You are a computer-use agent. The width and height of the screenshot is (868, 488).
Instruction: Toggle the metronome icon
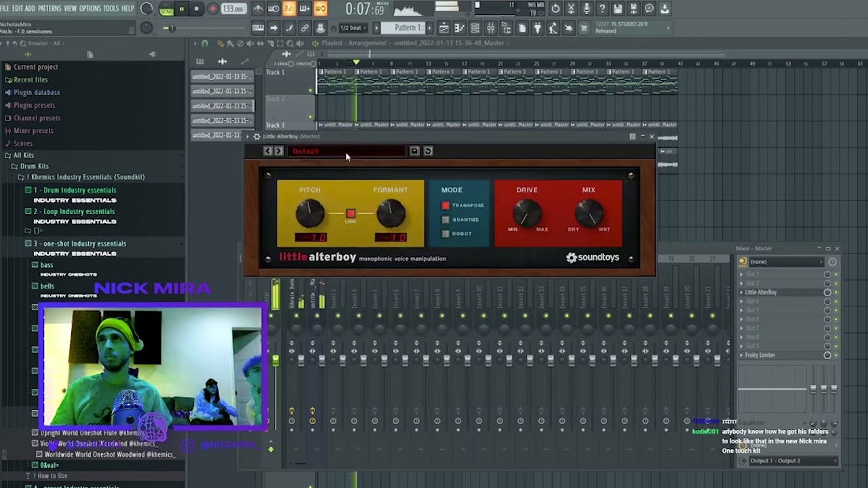point(258,9)
